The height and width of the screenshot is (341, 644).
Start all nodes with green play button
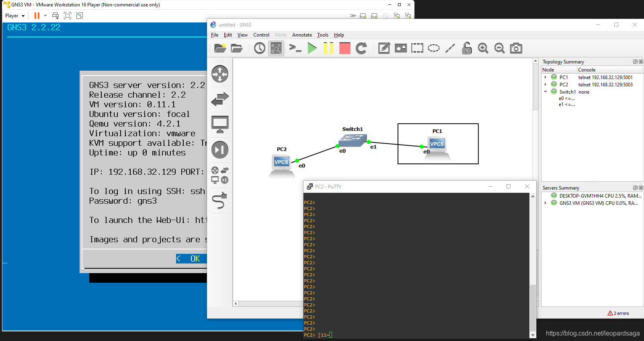tap(312, 48)
